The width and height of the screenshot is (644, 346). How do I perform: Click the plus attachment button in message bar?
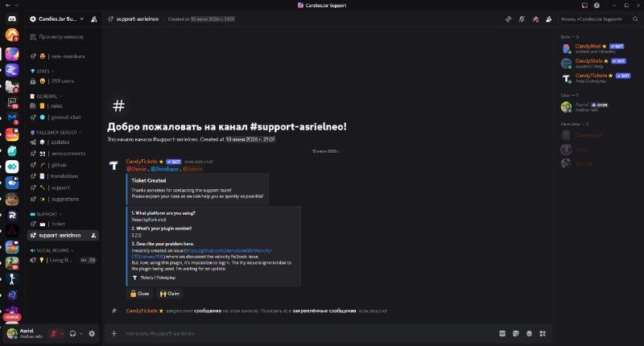click(x=114, y=334)
